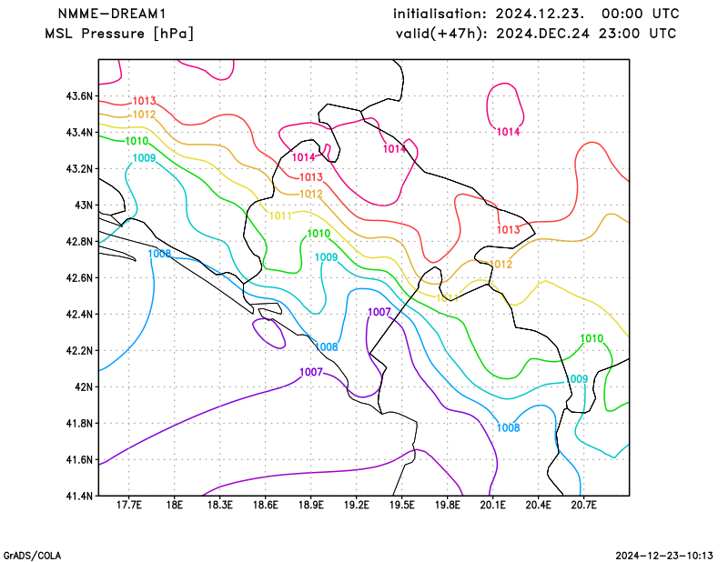Click the NMME-DREAM1 model title
Screen dimensions: 728x562
tap(111, 14)
